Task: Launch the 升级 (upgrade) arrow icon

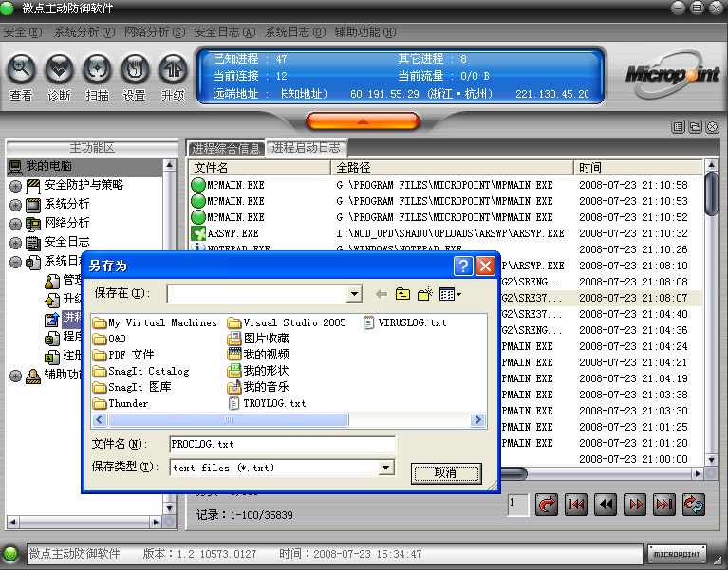Action: (173, 69)
